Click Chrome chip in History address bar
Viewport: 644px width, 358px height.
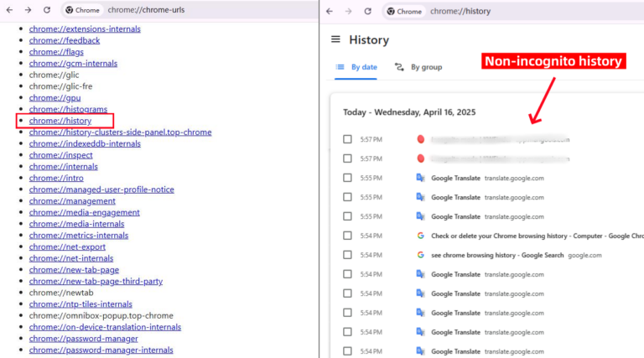[404, 12]
